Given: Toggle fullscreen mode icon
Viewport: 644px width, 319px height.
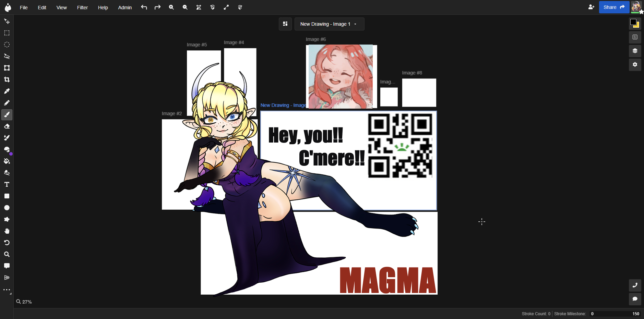Looking at the screenshot, I should click(226, 7).
